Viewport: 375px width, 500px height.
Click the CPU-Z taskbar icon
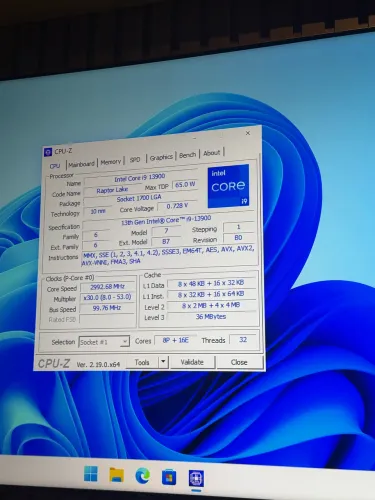point(196,478)
